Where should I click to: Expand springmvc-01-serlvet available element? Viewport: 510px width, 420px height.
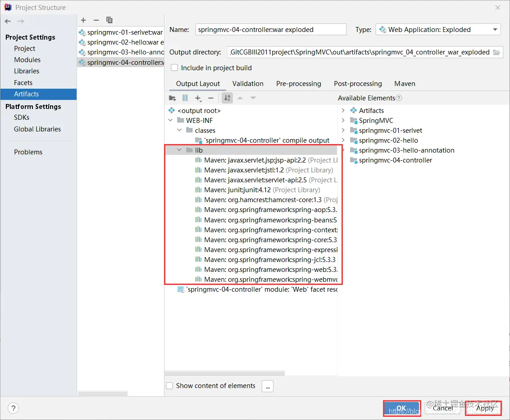(x=343, y=131)
